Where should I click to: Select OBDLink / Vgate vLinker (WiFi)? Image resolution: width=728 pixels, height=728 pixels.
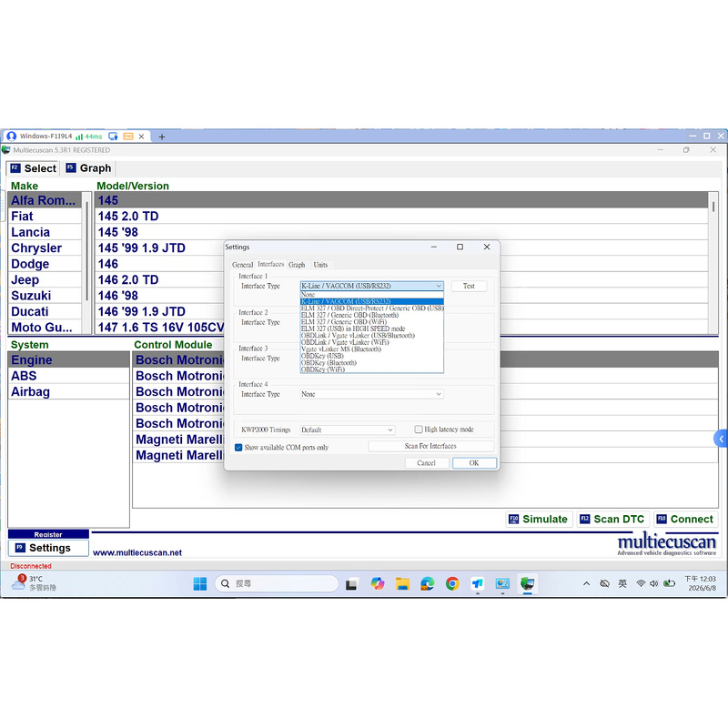[x=371, y=342]
